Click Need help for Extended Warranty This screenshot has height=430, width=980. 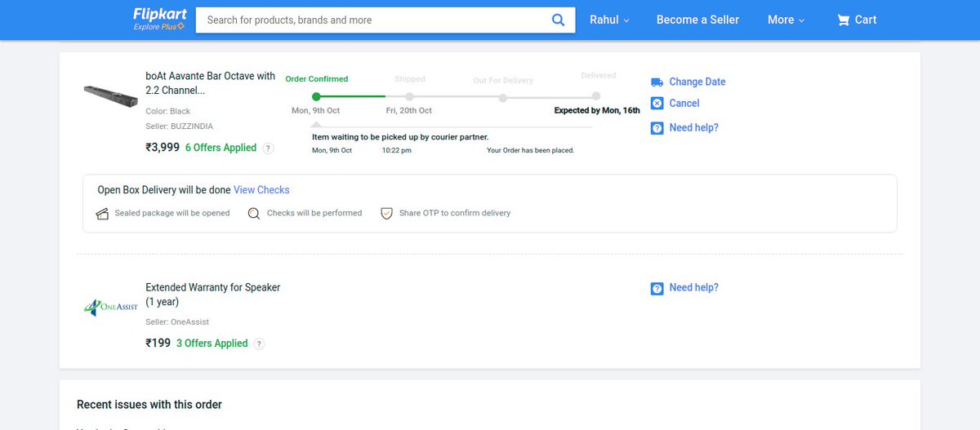(x=694, y=288)
